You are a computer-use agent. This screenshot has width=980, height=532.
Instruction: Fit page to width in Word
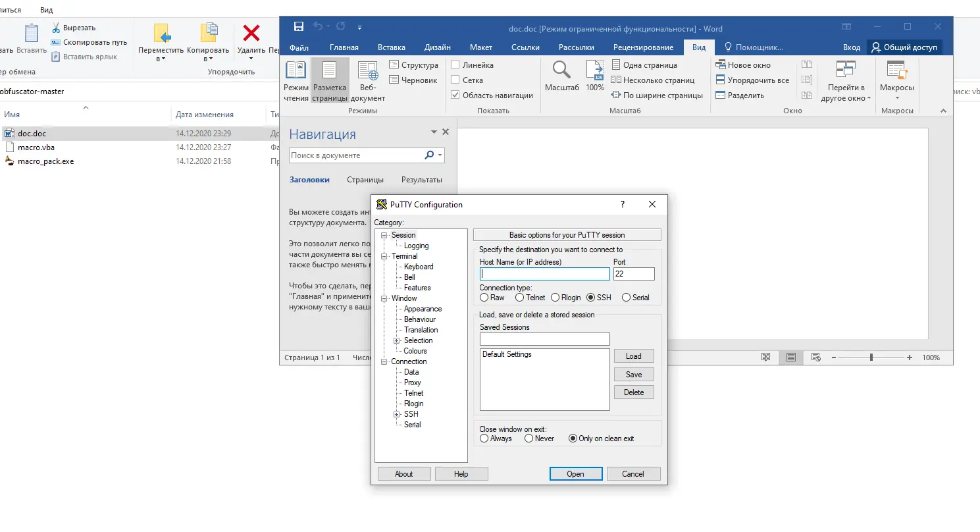657,95
